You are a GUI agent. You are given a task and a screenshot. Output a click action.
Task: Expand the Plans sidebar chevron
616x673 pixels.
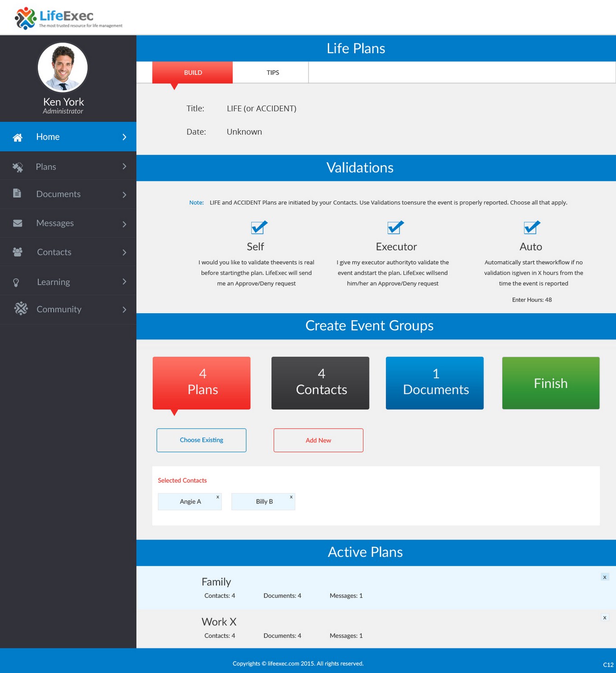pos(124,166)
